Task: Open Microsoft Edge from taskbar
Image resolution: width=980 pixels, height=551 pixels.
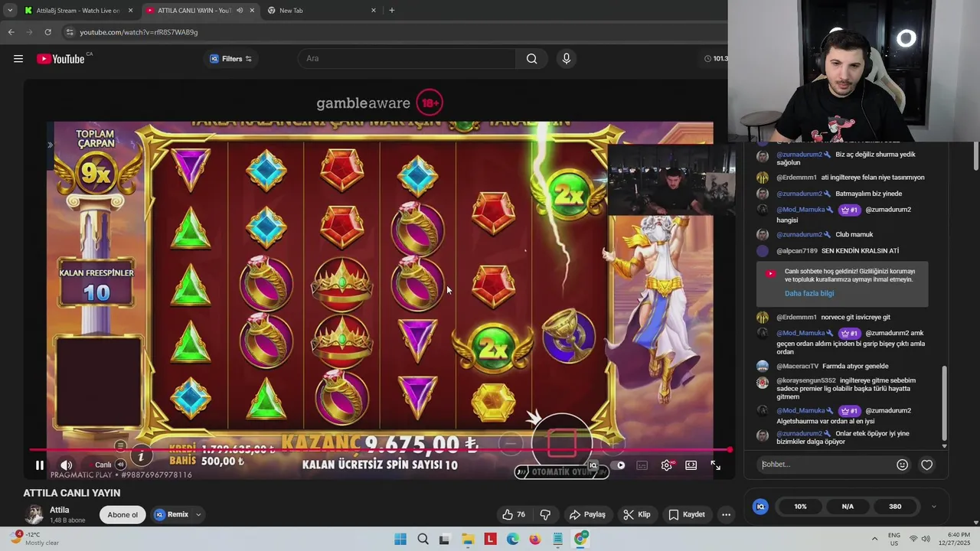Action: [x=512, y=540]
